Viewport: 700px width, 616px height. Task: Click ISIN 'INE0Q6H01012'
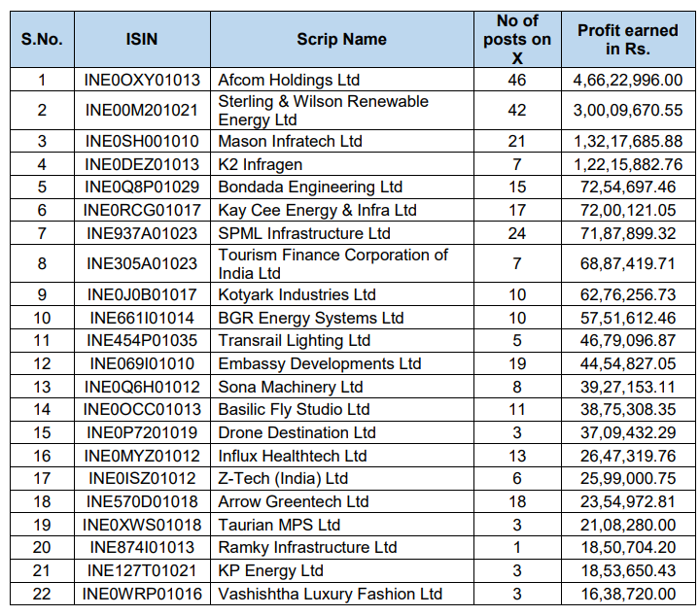coord(142,387)
